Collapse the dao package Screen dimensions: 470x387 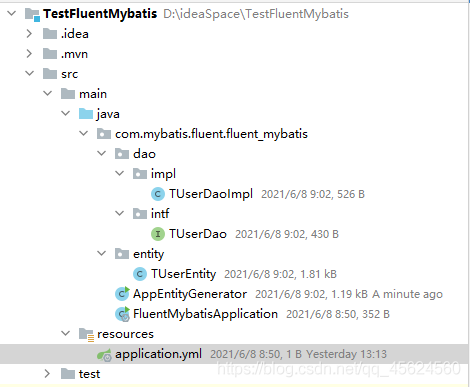(x=101, y=153)
